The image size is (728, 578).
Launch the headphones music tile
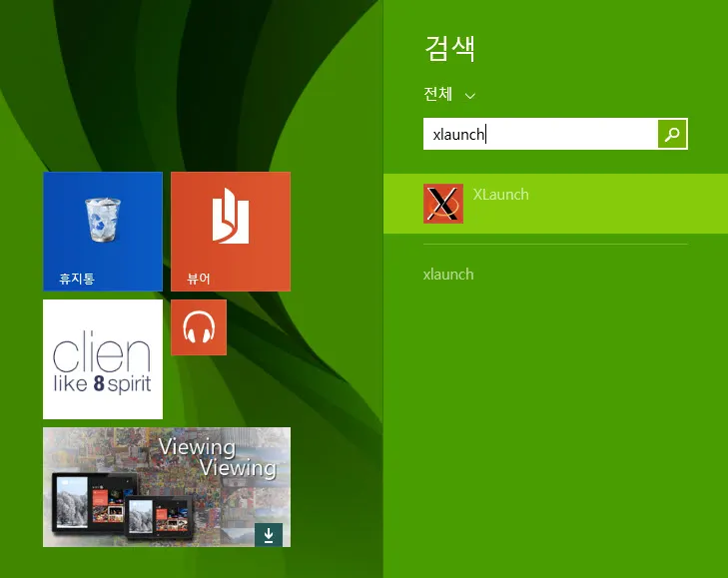pyautogui.click(x=199, y=327)
